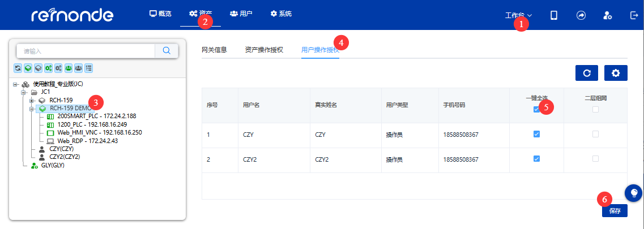Open the blue gear column settings button

(616, 73)
